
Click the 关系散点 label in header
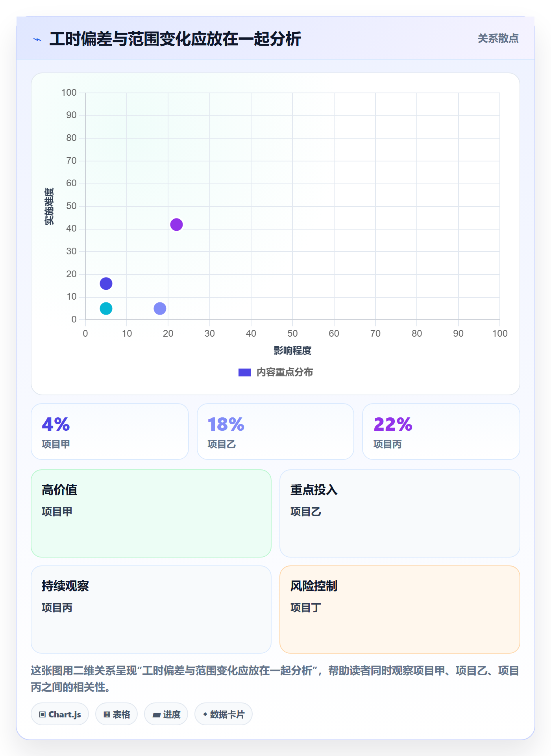coord(498,39)
